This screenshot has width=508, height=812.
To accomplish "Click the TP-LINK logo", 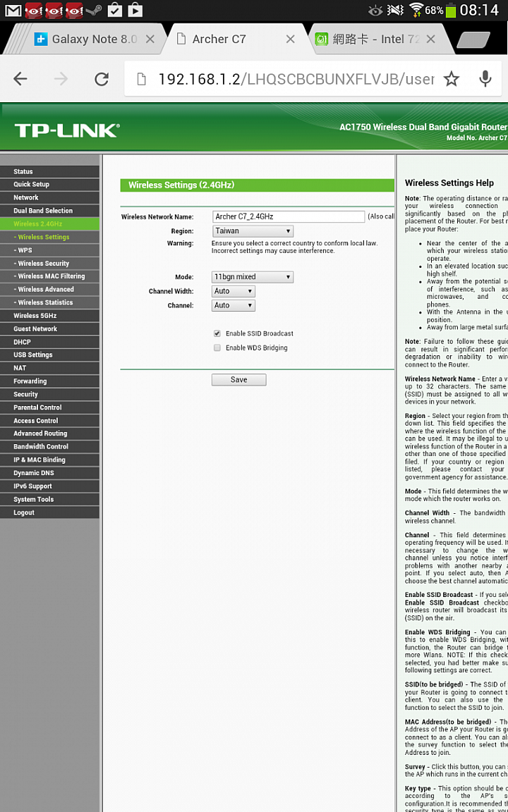I will 67,130.
